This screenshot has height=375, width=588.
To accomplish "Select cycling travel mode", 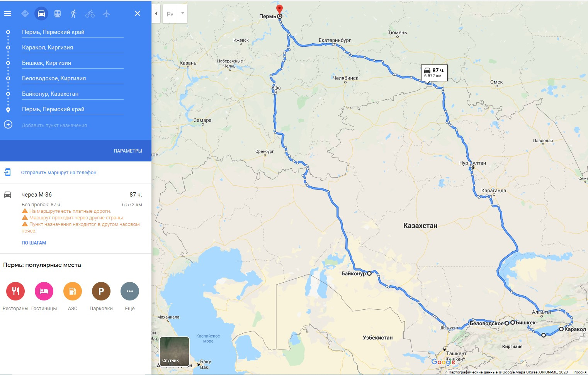I will [x=90, y=14].
